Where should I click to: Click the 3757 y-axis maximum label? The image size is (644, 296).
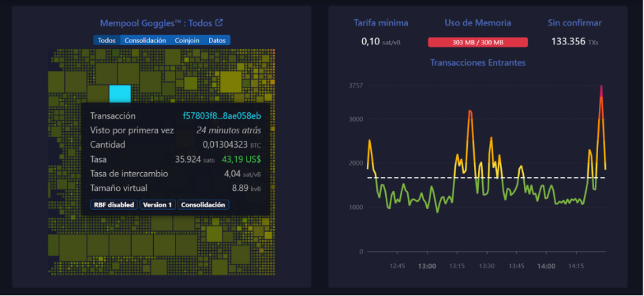coord(355,86)
